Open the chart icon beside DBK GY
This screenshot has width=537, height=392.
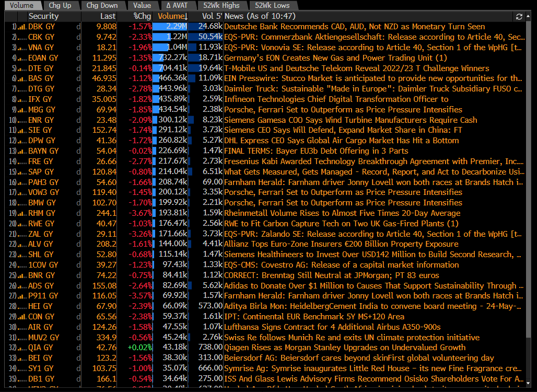pyautogui.click(x=22, y=27)
